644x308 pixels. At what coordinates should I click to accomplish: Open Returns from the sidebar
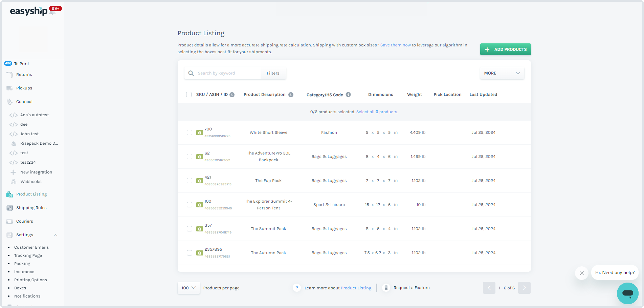24,75
